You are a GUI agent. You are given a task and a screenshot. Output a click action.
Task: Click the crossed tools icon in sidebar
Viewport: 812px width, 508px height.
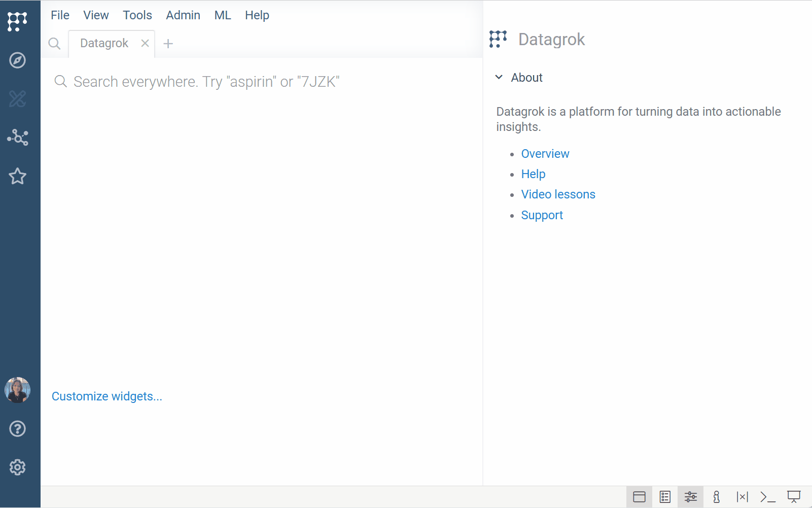point(18,99)
